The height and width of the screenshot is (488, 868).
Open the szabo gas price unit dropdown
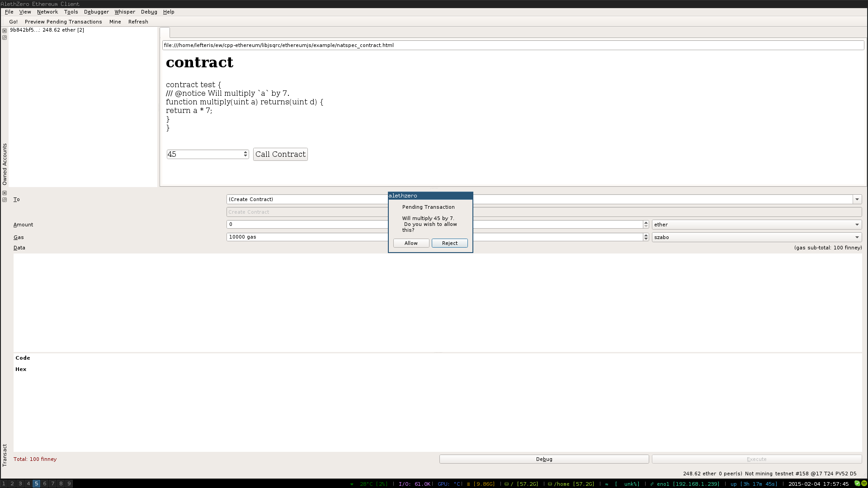click(x=757, y=237)
